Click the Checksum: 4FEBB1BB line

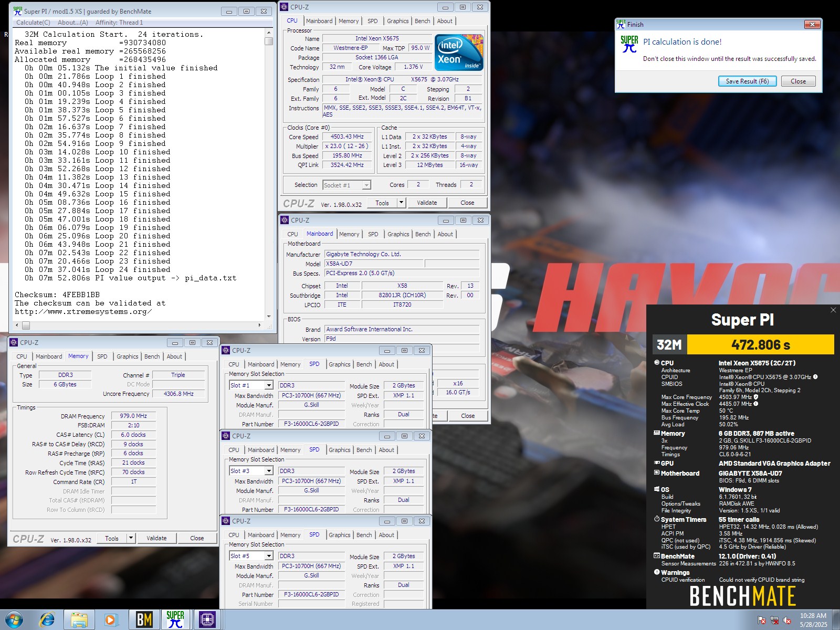(57, 295)
